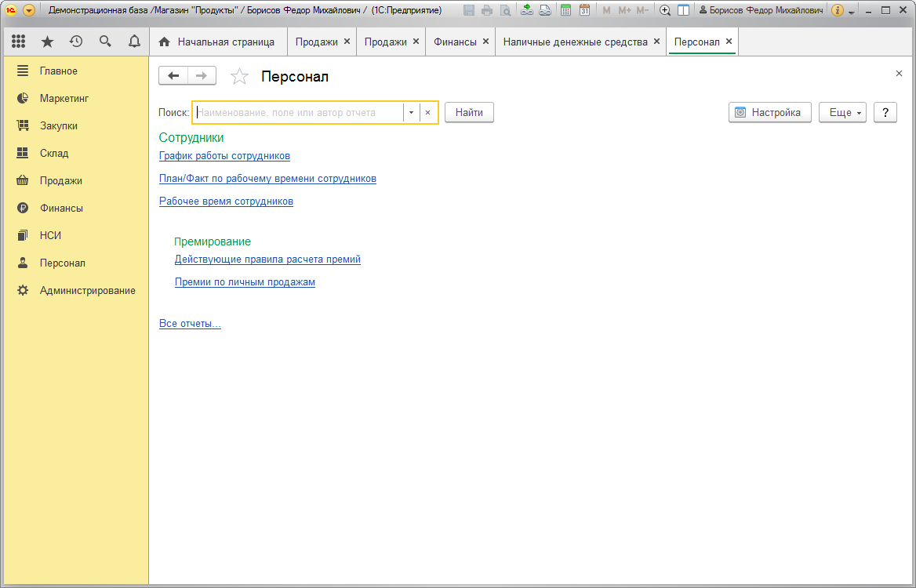Open the orange main menu dropdown
This screenshot has width=916, height=588.
pyautogui.click(x=28, y=10)
